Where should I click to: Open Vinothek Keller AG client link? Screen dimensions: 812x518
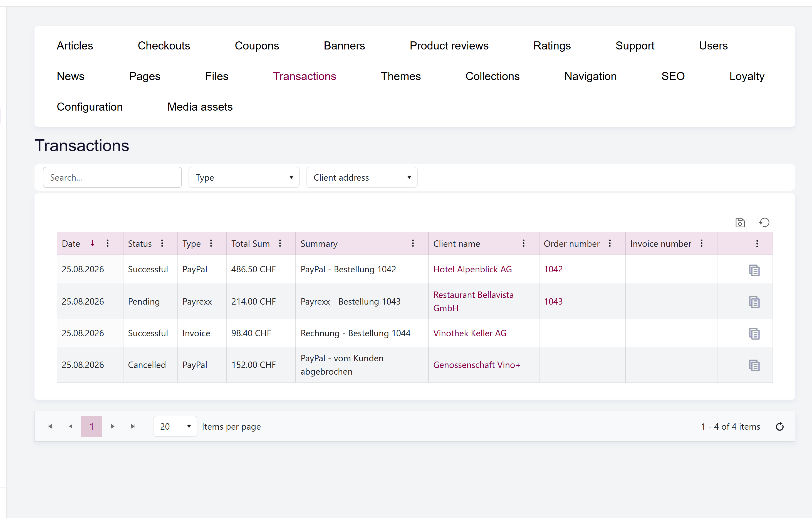470,333
